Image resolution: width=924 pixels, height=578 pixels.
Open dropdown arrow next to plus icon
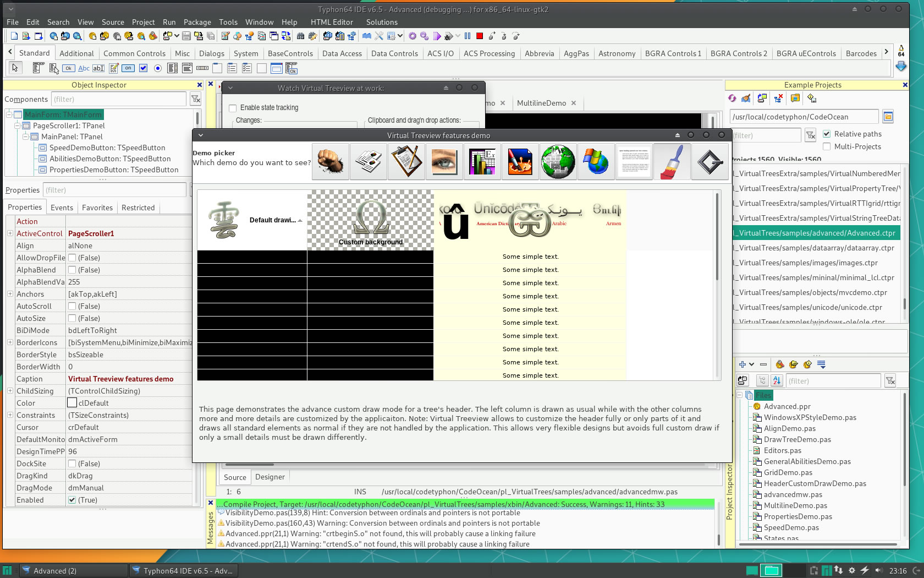click(x=752, y=364)
